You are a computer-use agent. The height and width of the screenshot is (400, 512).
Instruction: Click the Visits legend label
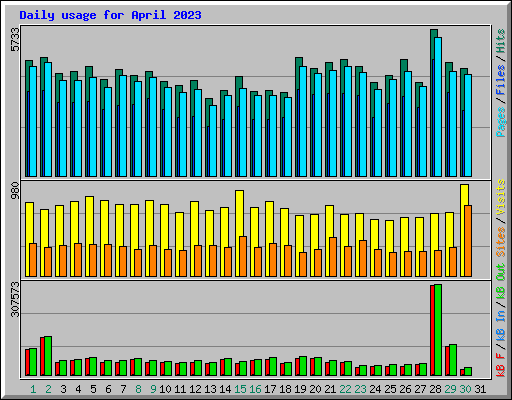(501, 197)
